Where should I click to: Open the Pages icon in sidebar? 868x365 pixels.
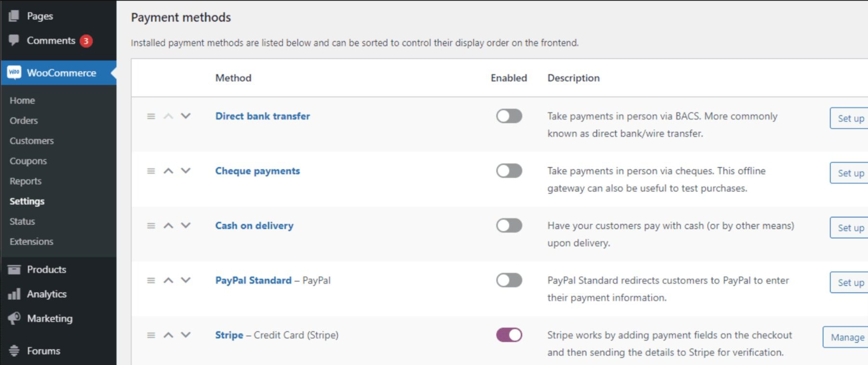13,15
